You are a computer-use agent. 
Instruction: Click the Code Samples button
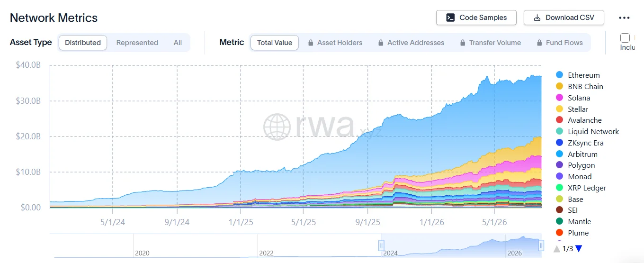click(476, 18)
